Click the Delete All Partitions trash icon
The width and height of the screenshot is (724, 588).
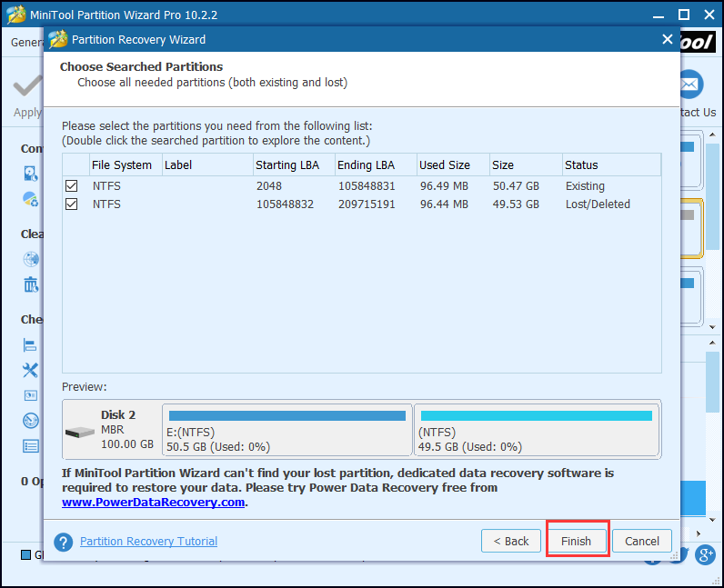[x=31, y=284]
